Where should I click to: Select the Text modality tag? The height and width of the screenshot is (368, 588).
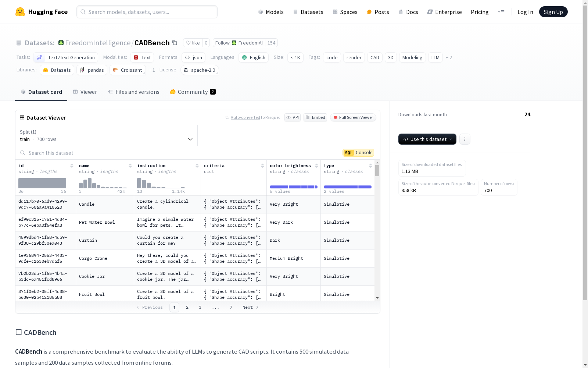click(142, 57)
